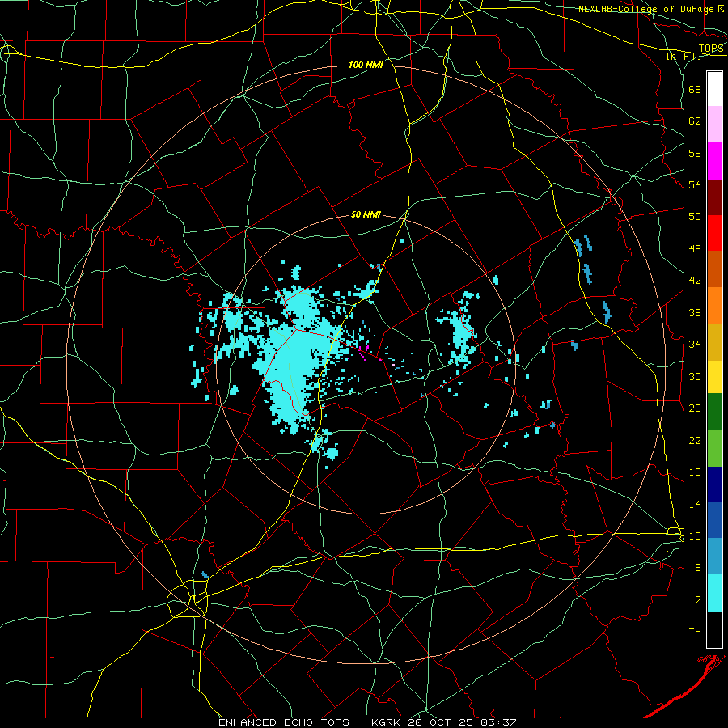
Task: Pick the dark green legend swatch
Action: (x=714, y=412)
